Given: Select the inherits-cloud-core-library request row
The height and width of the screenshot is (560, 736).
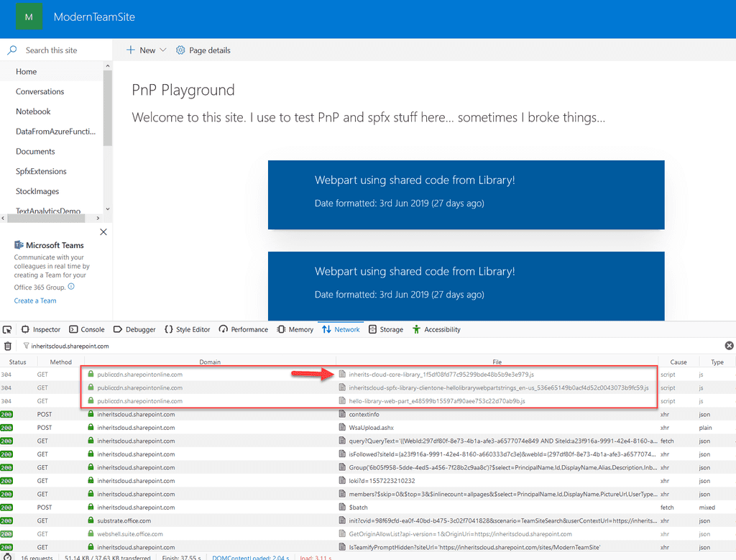Looking at the screenshot, I should point(368,375).
